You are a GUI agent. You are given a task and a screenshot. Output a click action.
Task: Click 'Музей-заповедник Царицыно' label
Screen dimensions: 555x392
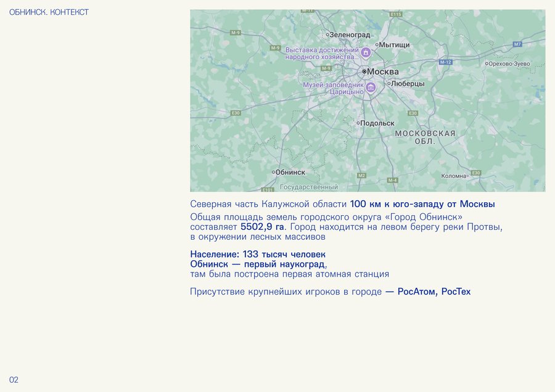coord(333,89)
